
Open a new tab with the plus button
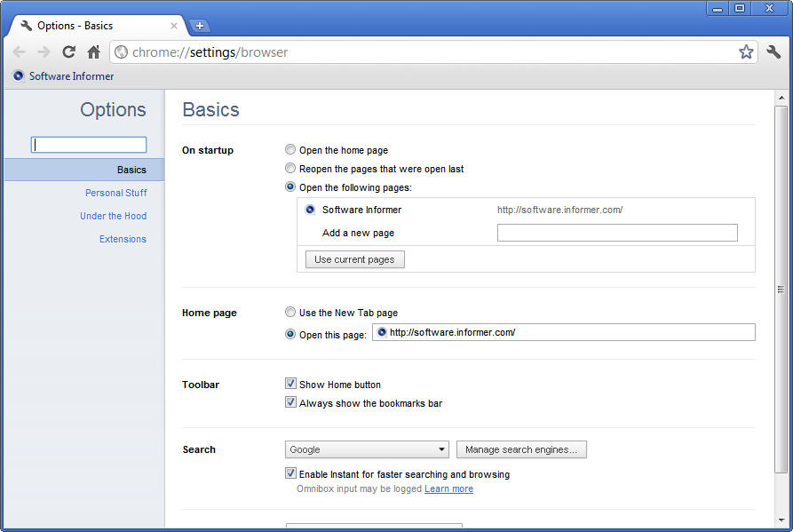point(200,26)
